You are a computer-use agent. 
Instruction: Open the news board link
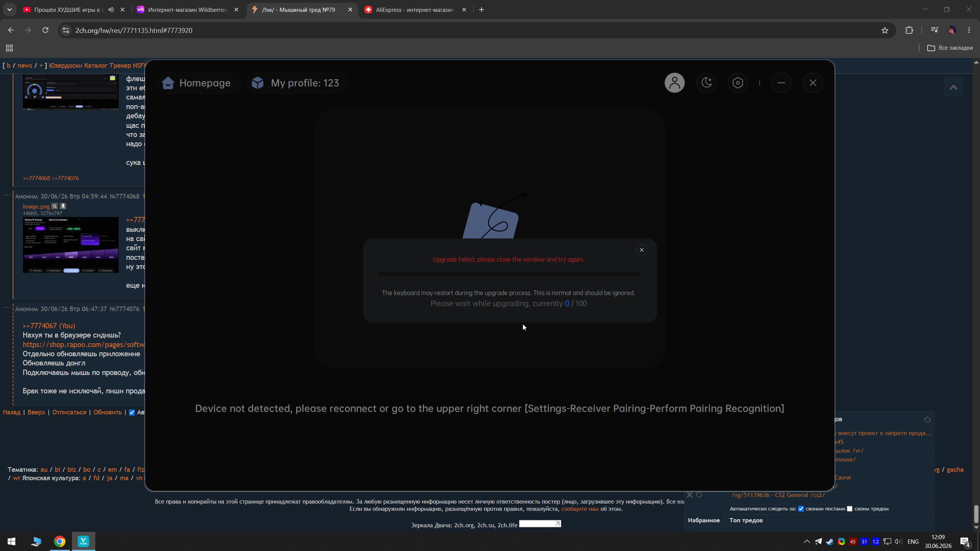tap(25, 65)
